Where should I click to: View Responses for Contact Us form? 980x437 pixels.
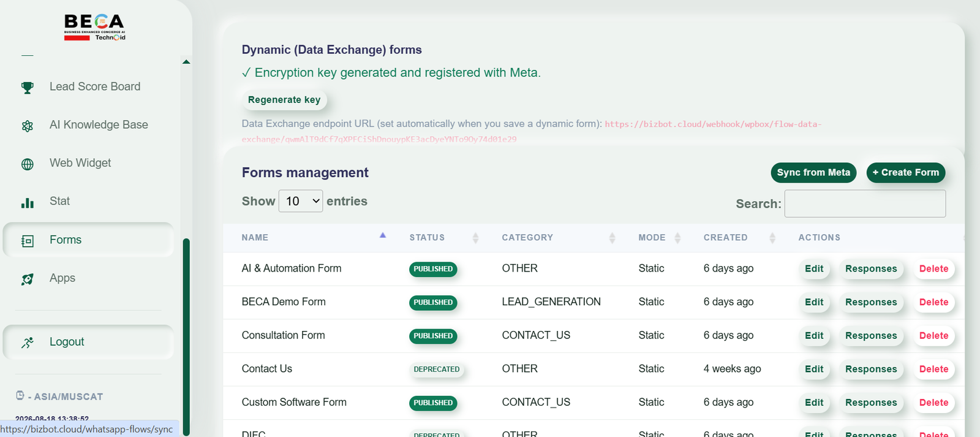871,369
